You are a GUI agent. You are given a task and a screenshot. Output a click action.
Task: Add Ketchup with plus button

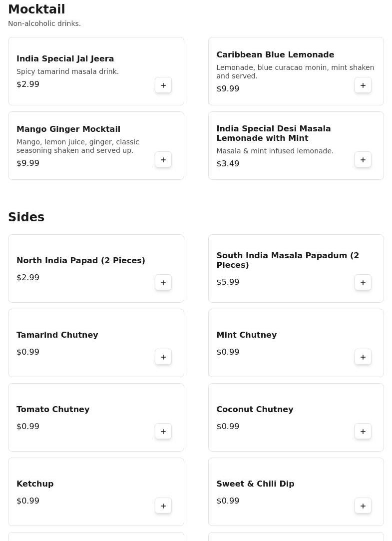163,506
